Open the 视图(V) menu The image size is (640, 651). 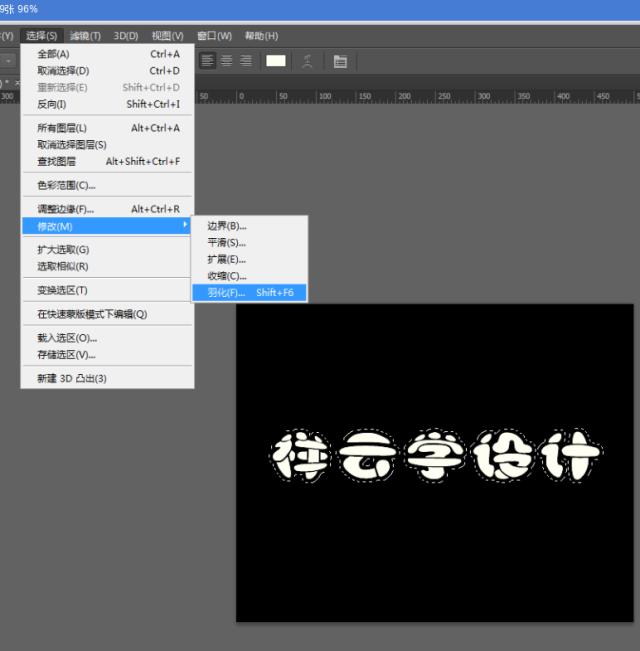click(167, 36)
